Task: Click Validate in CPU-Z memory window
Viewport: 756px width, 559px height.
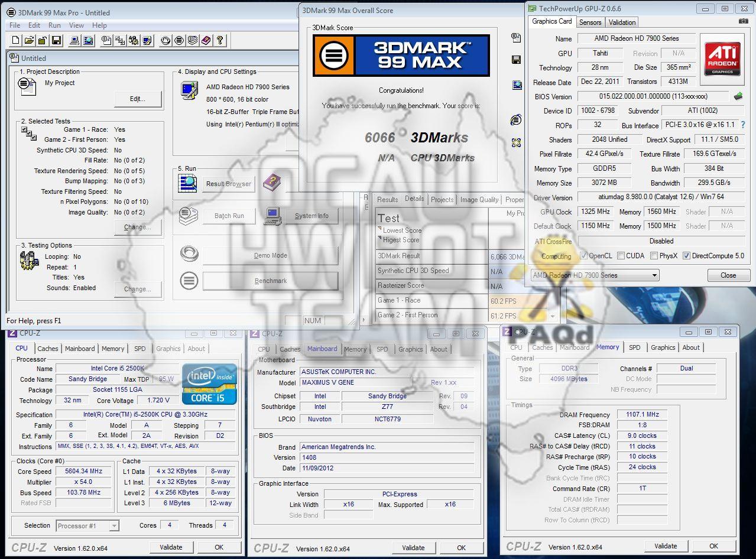Action: click(666, 546)
